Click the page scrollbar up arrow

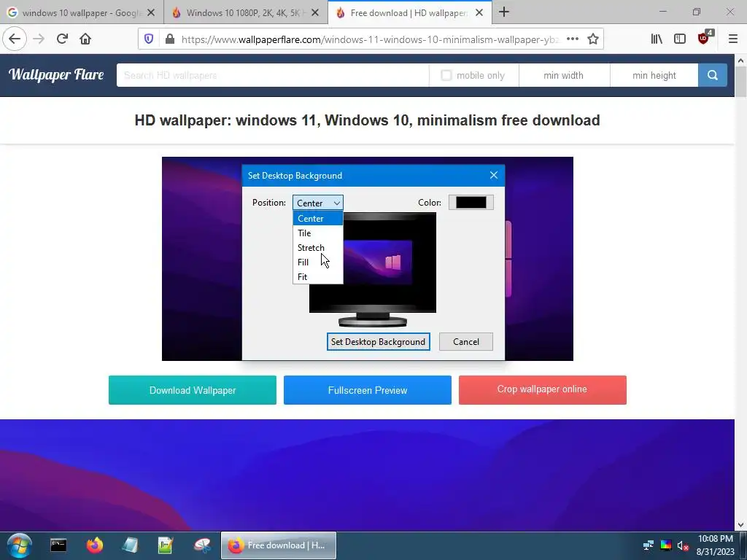[740, 61]
